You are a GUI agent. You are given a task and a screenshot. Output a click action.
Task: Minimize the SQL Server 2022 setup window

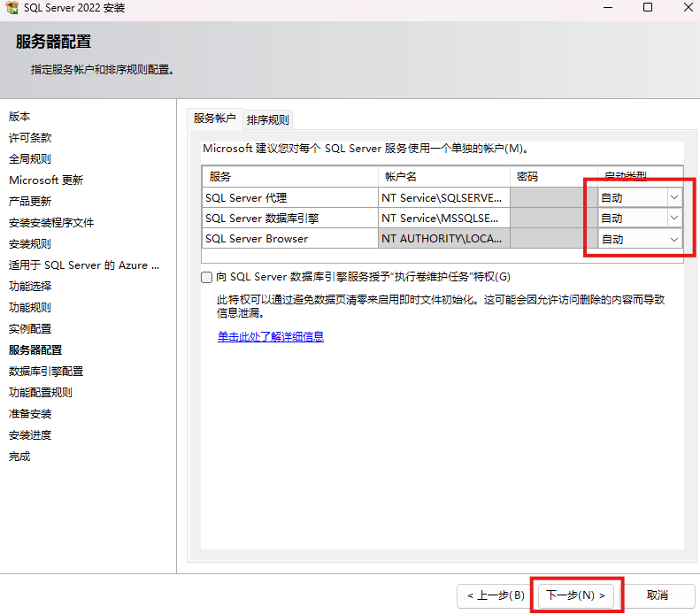[x=606, y=8]
